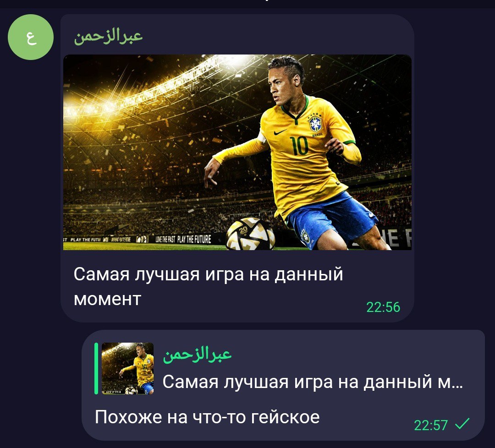Click the soccer ball in the photo
495x448 pixels.
pyautogui.click(x=250, y=234)
